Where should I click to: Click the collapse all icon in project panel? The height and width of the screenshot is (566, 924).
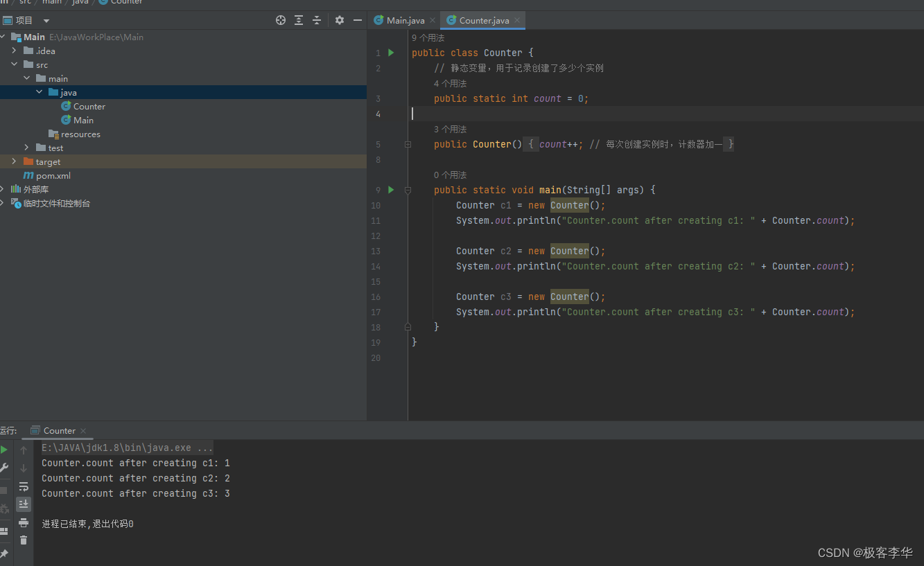coord(317,20)
